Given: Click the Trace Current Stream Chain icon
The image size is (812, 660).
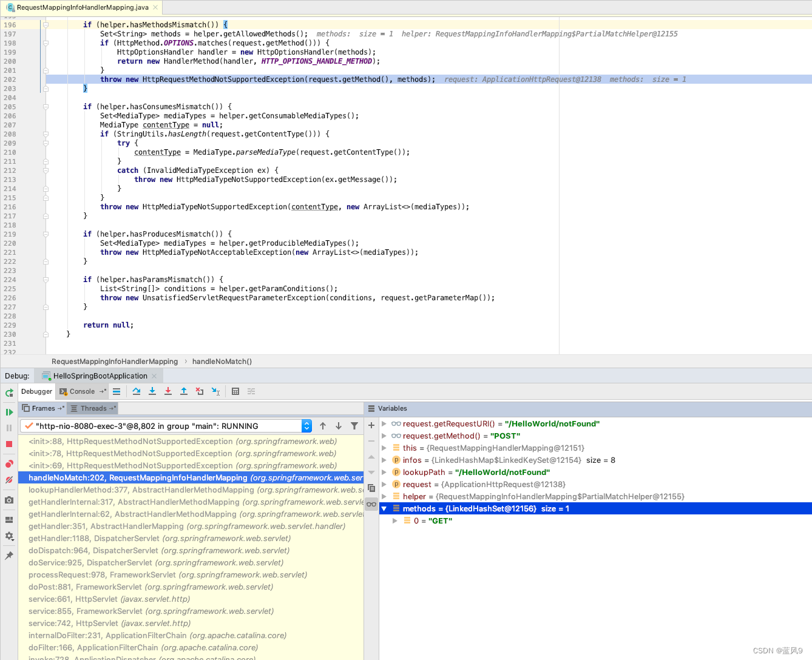Looking at the screenshot, I should (x=251, y=391).
